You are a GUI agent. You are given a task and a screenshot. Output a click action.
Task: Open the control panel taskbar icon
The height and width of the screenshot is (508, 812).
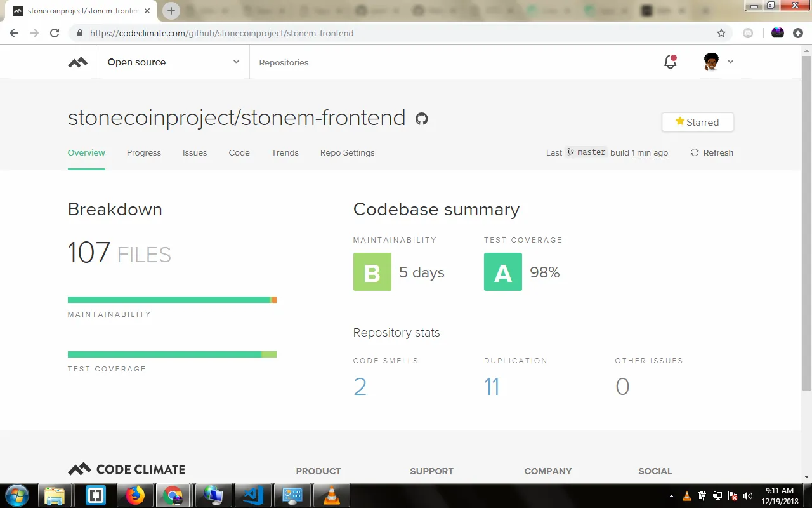point(292,495)
